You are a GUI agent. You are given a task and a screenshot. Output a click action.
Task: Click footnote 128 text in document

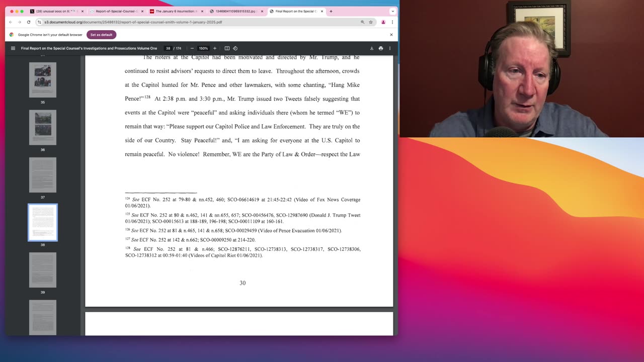point(243,252)
